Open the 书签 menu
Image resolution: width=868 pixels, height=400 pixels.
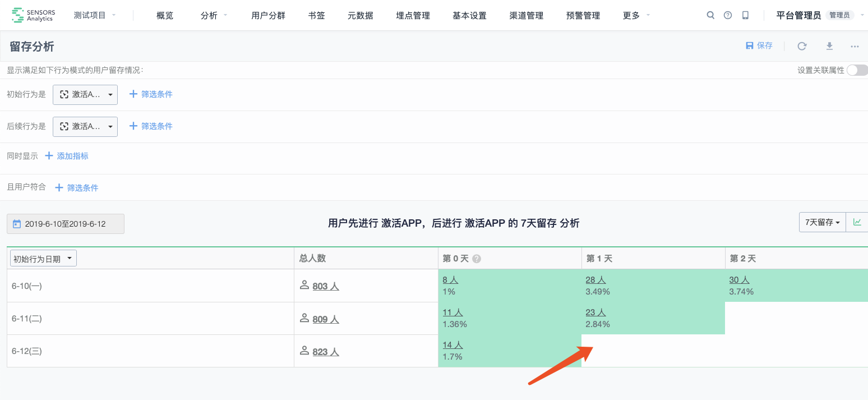(316, 16)
